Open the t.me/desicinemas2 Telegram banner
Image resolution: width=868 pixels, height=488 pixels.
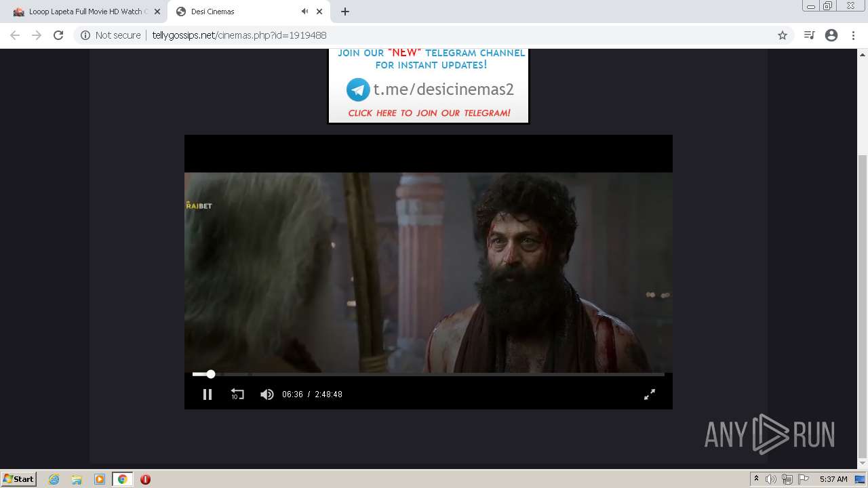(428, 85)
